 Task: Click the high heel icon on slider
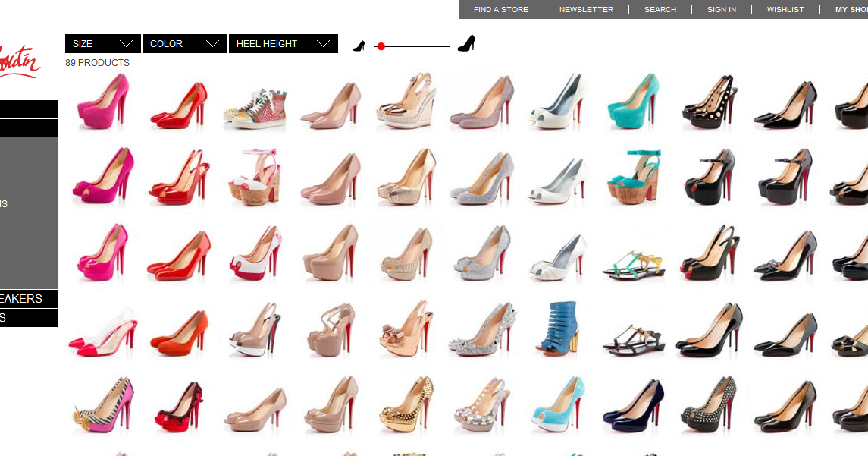(x=467, y=43)
